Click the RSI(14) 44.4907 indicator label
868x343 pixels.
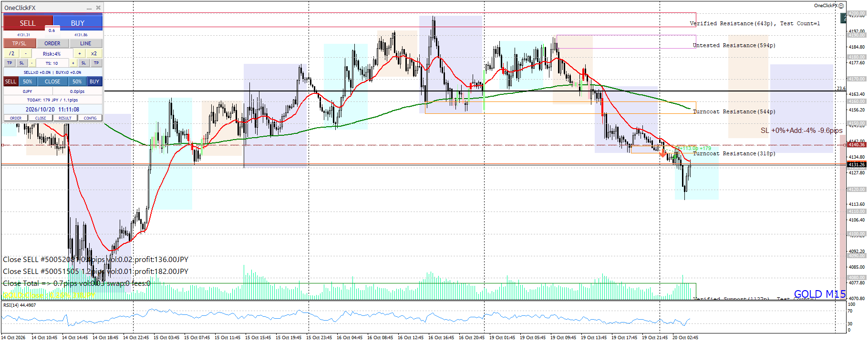[x=20, y=305]
